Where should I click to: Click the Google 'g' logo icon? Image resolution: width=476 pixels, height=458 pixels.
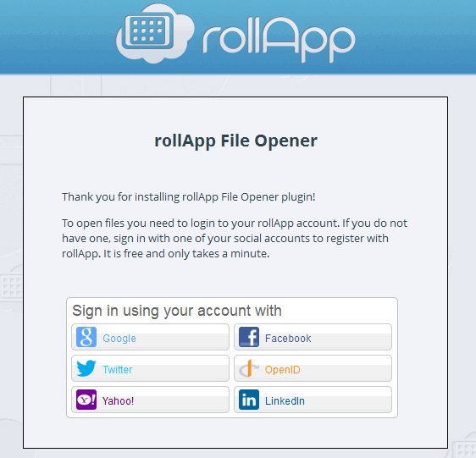[x=86, y=337]
